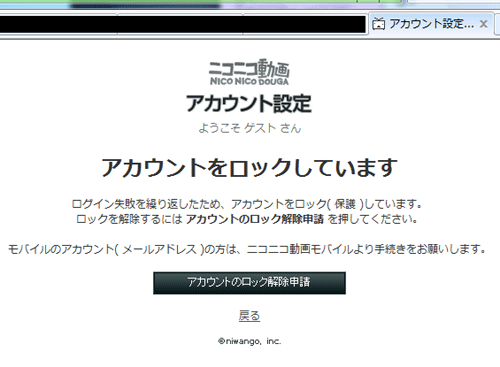Close the アカウント設定 tab
Viewport: 500px width, 367px height.
point(484,24)
